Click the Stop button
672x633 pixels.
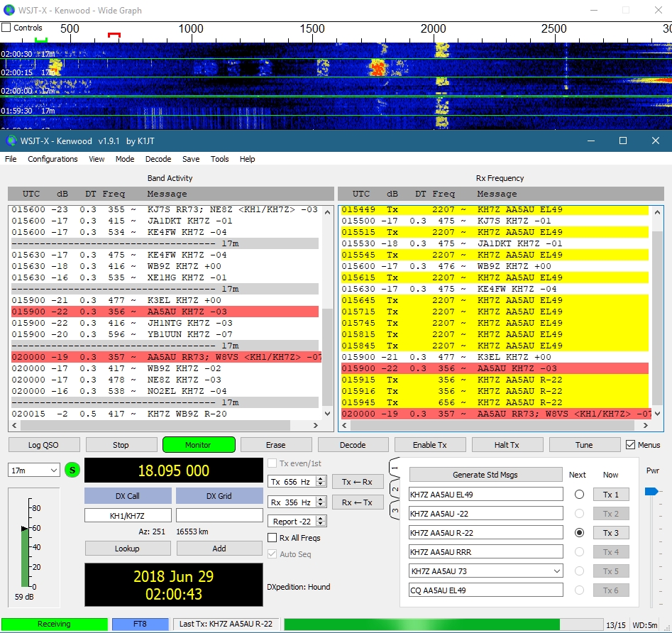coord(121,445)
